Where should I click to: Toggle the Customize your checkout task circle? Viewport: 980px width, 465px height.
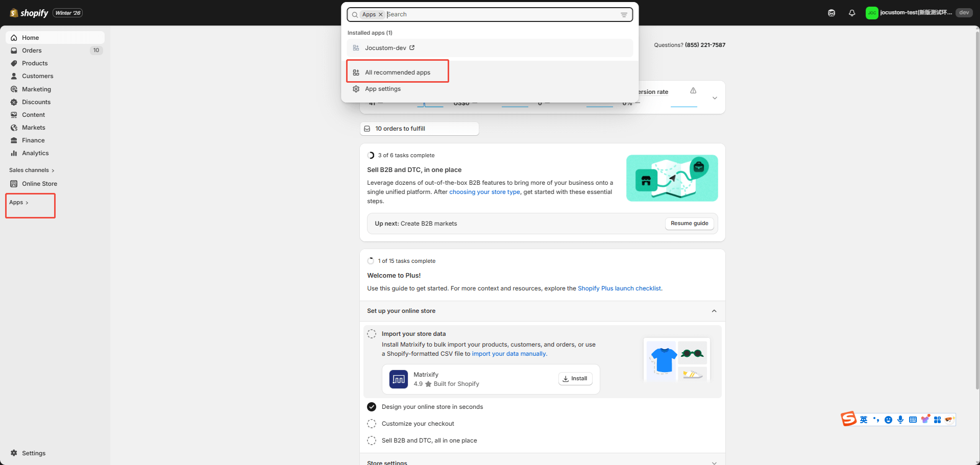point(372,424)
